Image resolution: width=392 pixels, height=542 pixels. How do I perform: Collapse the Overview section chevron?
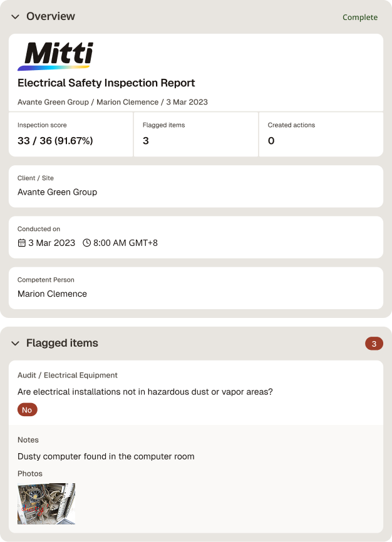15,17
